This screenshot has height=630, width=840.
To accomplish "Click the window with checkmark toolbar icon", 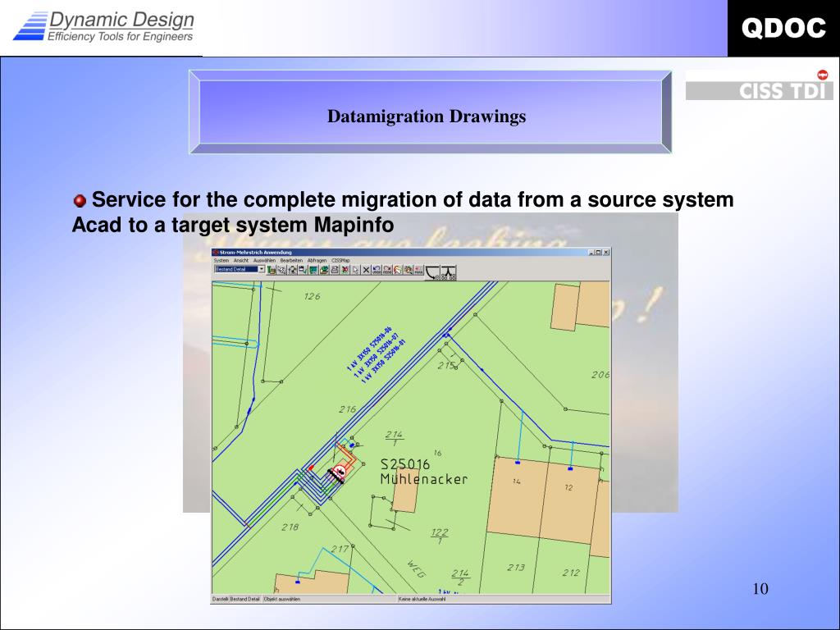I will (303, 270).
